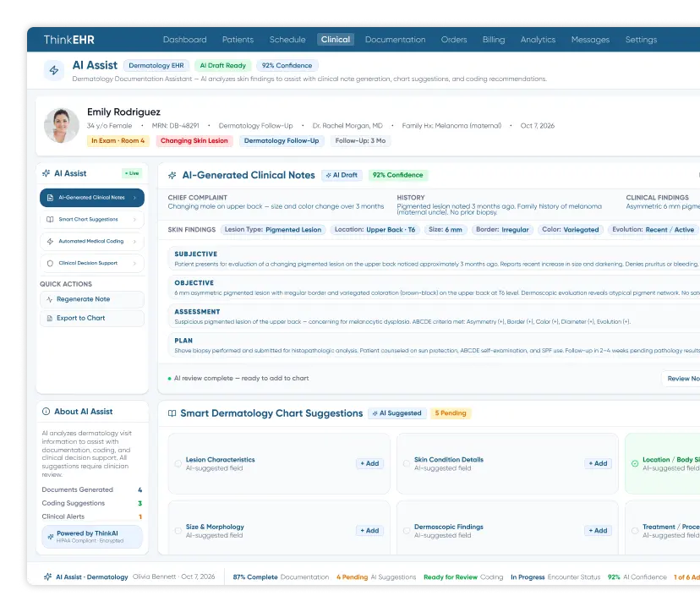Click the Powered by ThinkAI badge icon

51,537
